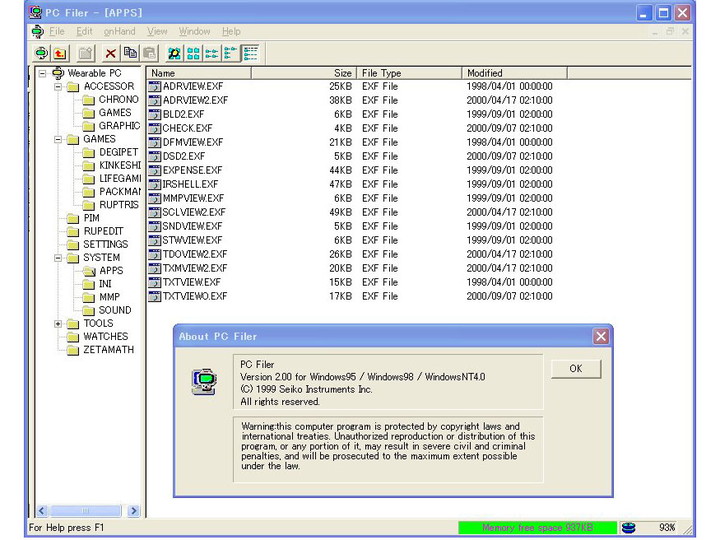Image resolution: width=720 pixels, height=540 pixels.
Task: Select RUPEDIT in the folder tree
Action: pos(103,231)
